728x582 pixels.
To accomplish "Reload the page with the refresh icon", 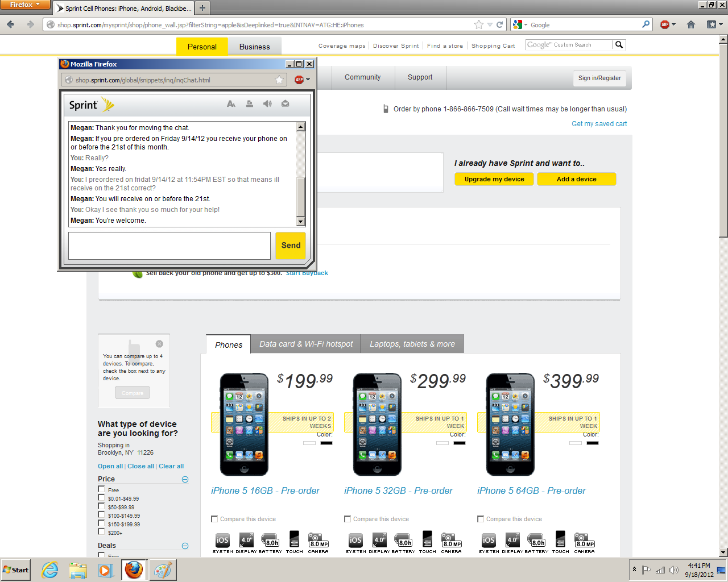I will coord(500,24).
